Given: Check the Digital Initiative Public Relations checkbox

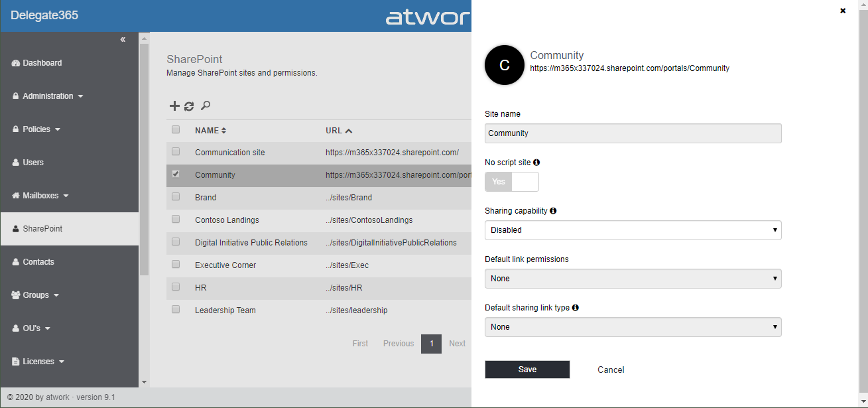Looking at the screenshot, I should click(x=176, y=241).
